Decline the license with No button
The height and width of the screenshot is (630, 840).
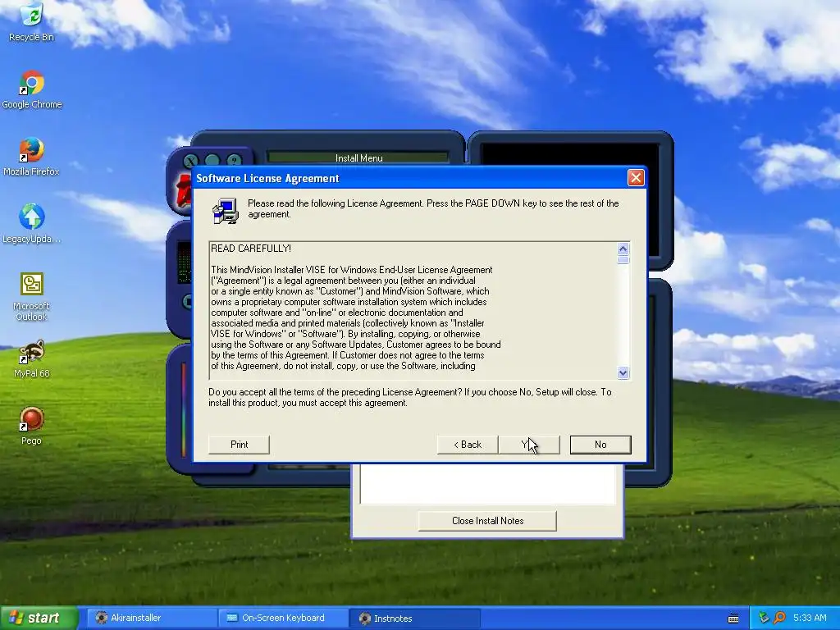point(600,445)
